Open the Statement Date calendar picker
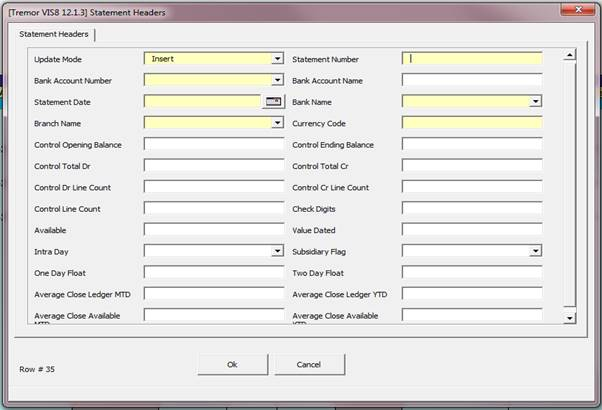 click(274, 102)
